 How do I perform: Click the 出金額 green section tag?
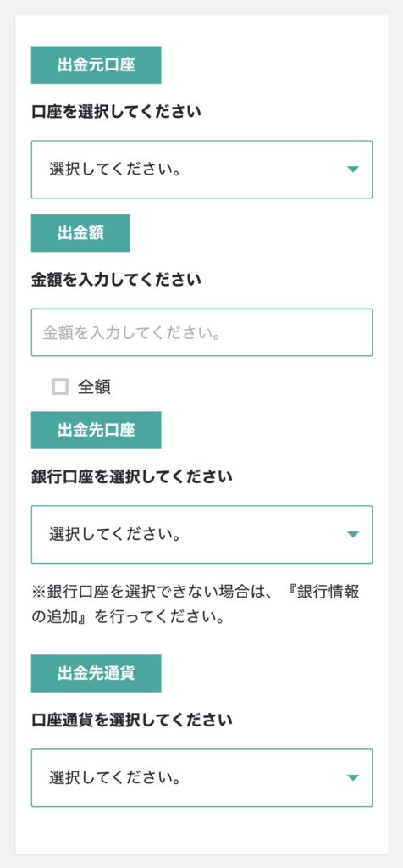pos(80,233)
